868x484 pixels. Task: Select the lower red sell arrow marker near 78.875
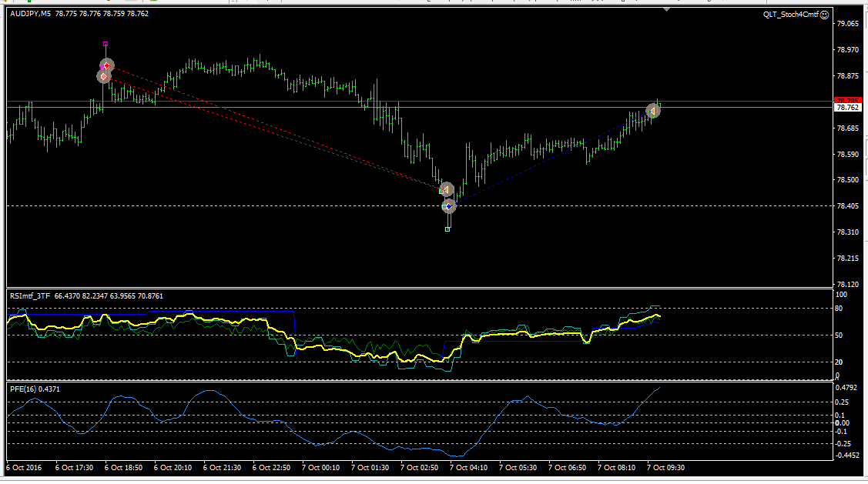[x=103, y=76]
